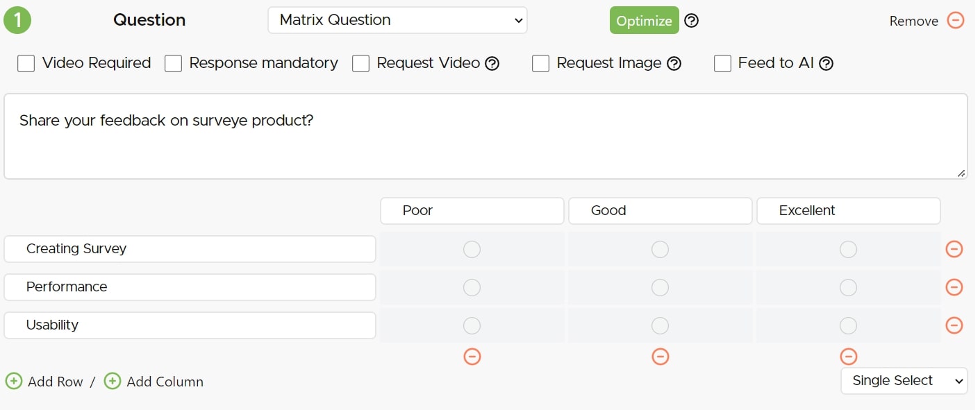
Task: Tick the Response mandatory checkbox
Action: pyautogui.click(x=174, y=64)
